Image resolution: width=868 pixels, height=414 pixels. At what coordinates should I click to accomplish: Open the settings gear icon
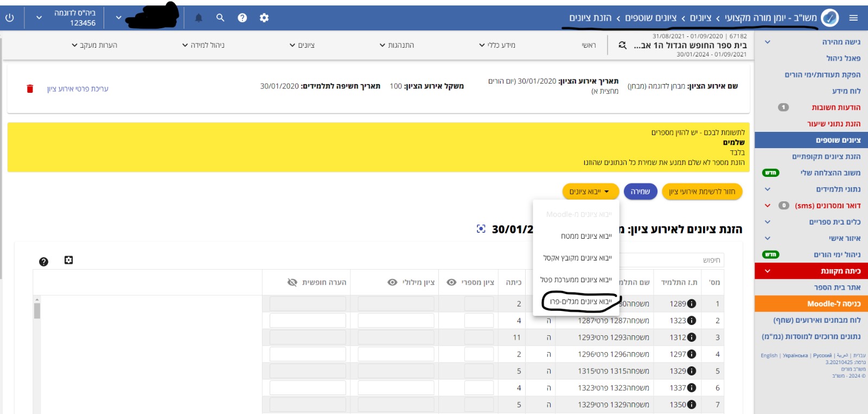tap(264, 18)
